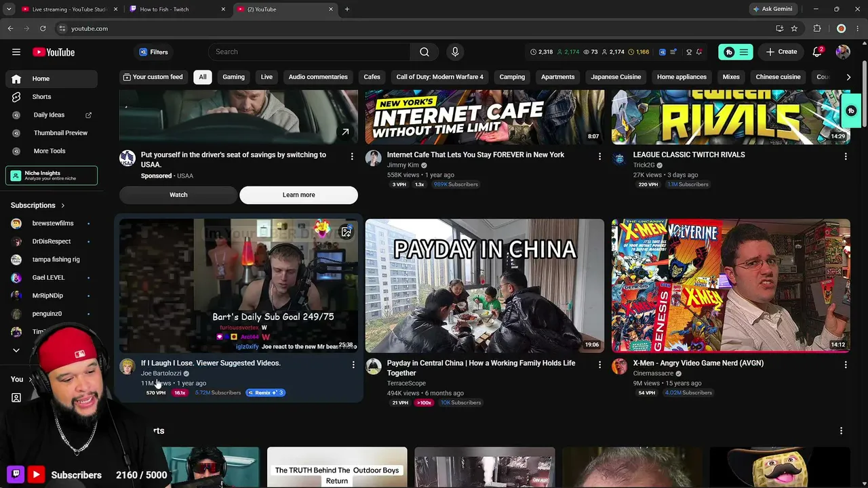The height and width of the screenshot is (488, 868).
Task: Click the list icon in stats bar
Action: click(x=673, y=52)
